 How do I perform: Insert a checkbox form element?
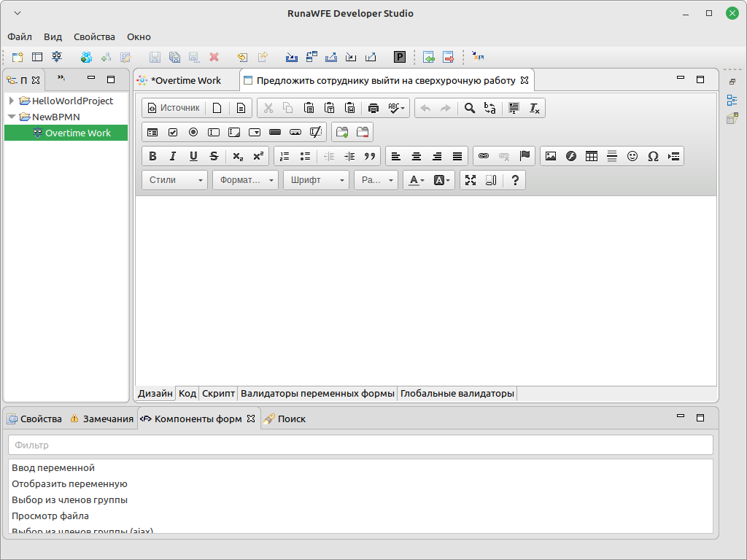click(173, 133)
